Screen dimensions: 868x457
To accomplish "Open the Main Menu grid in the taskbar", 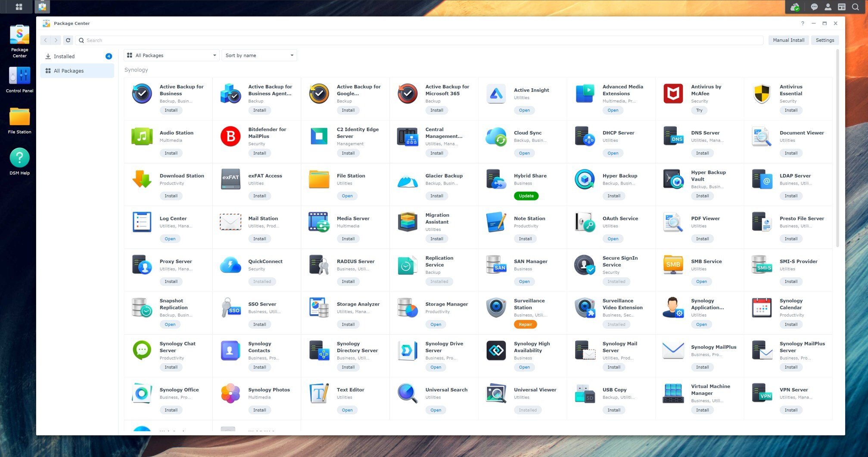I will click(x=19, y=6).
